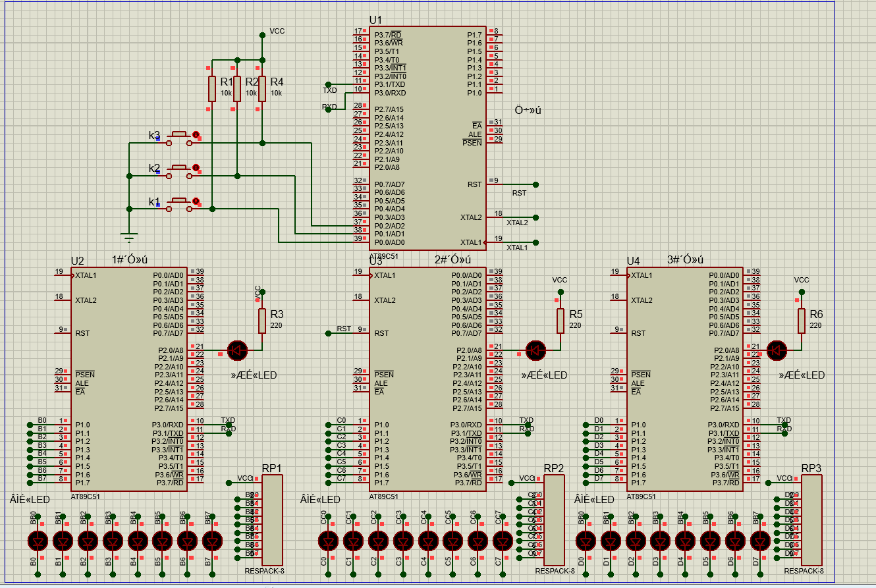Select the U4 AT89C51 slave chip body
Viewport: 876px width, 588px height.
click(685, 379)
